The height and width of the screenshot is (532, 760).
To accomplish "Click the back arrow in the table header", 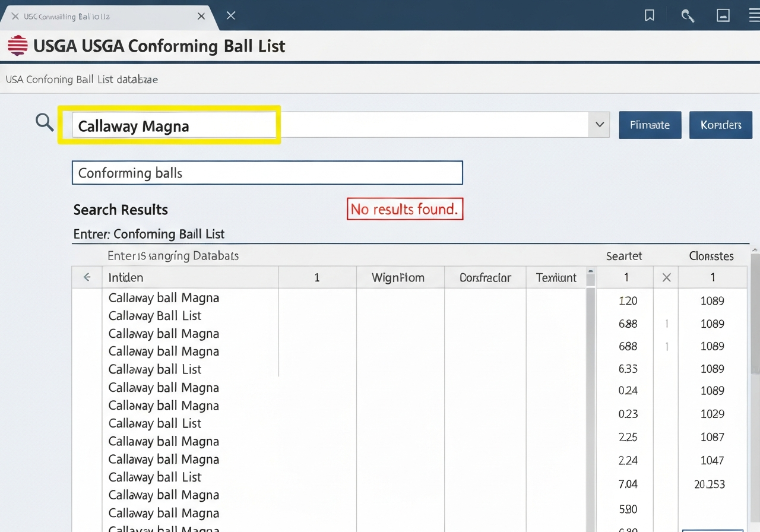I will click(x=87, y=277).
